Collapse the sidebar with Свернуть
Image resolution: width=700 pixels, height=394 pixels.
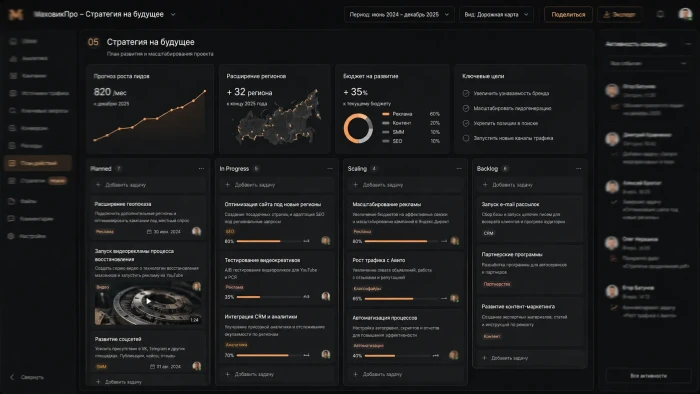click(x=28, y=377)
